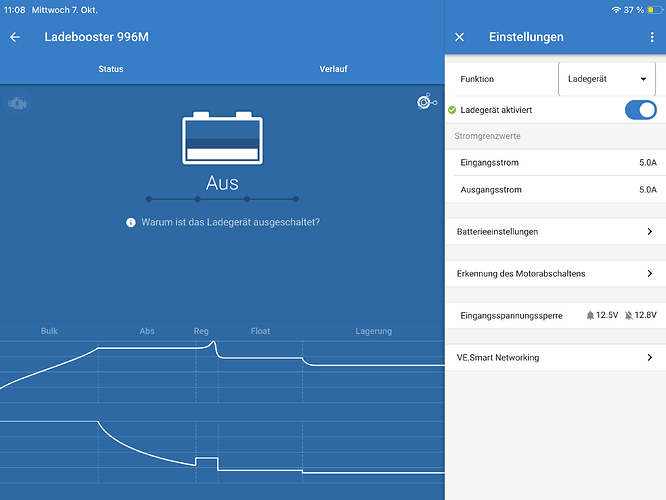Tap the date Mittwoch 7. Okt.
666x500 pixels.
65,10
